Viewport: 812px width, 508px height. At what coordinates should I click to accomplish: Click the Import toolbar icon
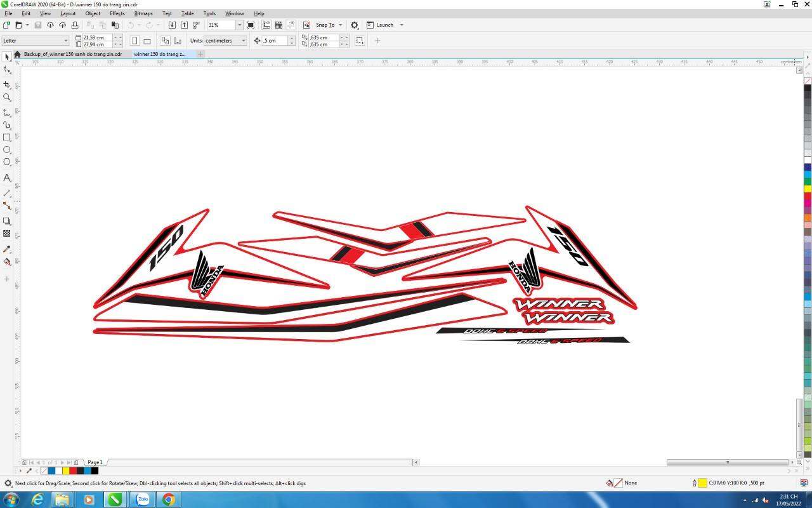[172, 25]
